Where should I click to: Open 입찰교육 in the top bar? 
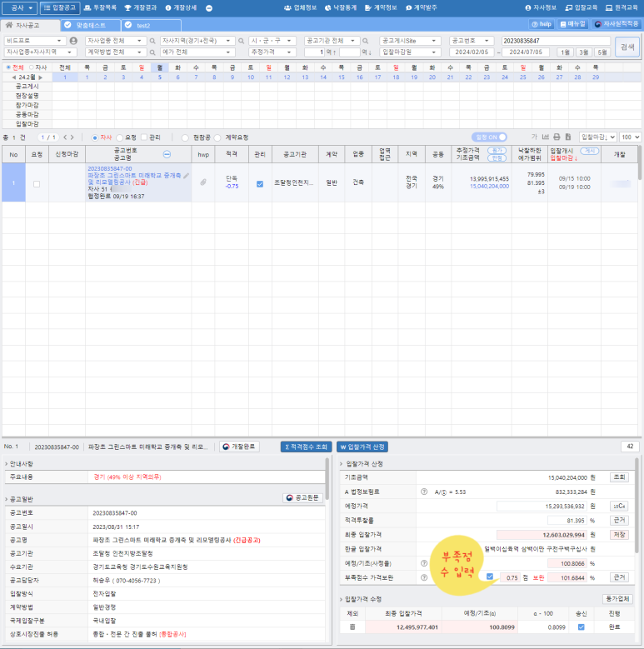[581, 7]
